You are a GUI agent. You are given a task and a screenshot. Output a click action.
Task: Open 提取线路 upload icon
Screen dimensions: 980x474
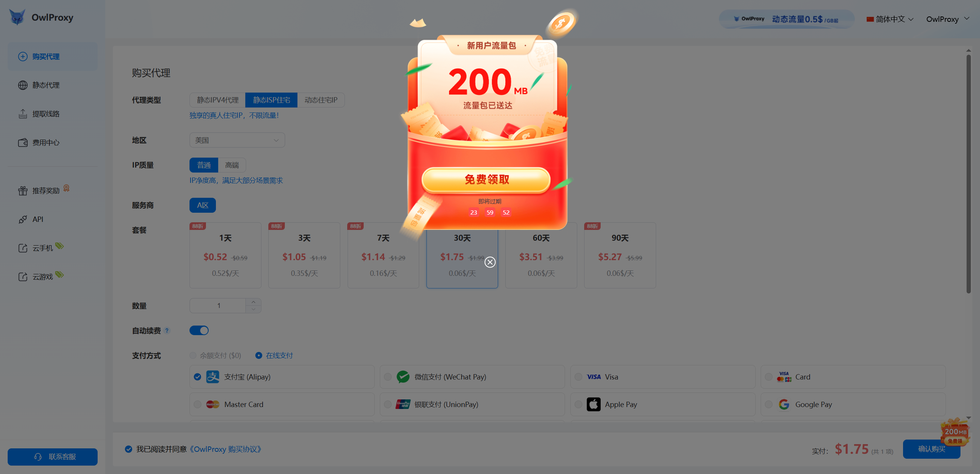pos(23,114)
